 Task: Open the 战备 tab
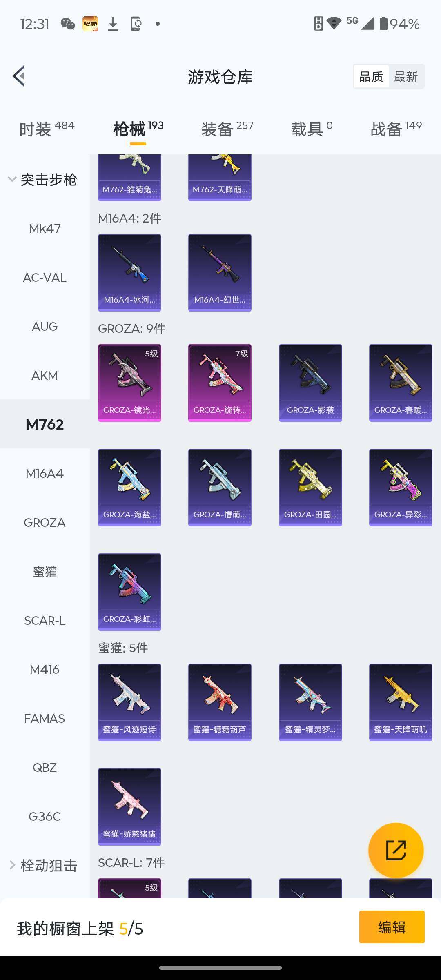[x=396, y=129]
